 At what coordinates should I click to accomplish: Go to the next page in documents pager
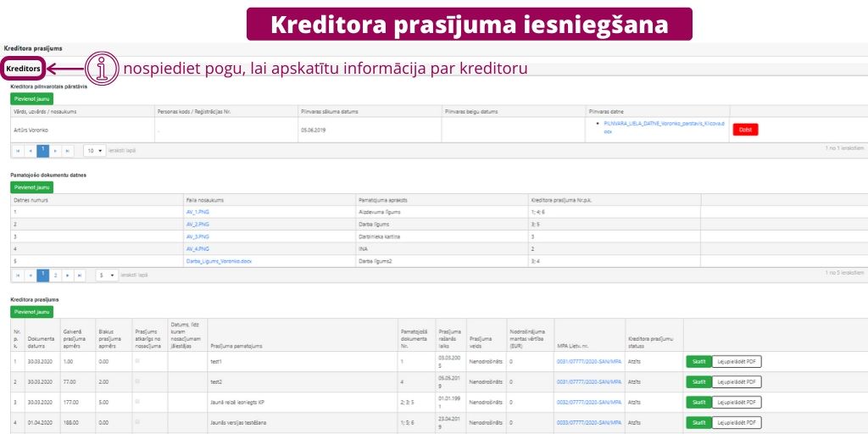68,275
